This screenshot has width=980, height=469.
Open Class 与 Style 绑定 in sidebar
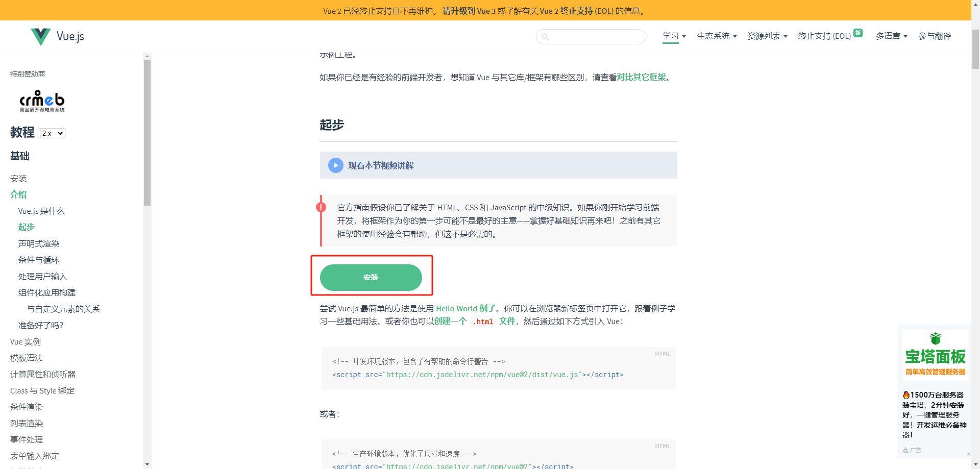[x=42, y=390]
